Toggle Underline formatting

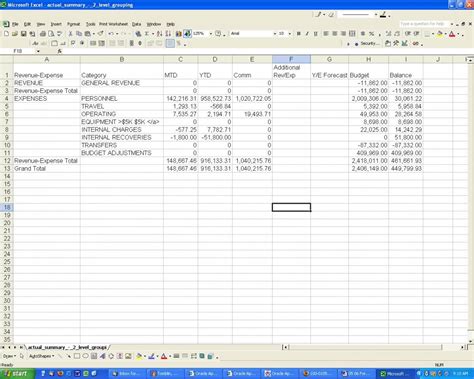click(x=315, y=34)
